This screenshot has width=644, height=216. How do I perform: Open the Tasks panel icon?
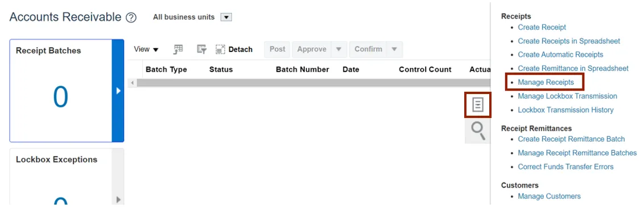click(478, 105)
